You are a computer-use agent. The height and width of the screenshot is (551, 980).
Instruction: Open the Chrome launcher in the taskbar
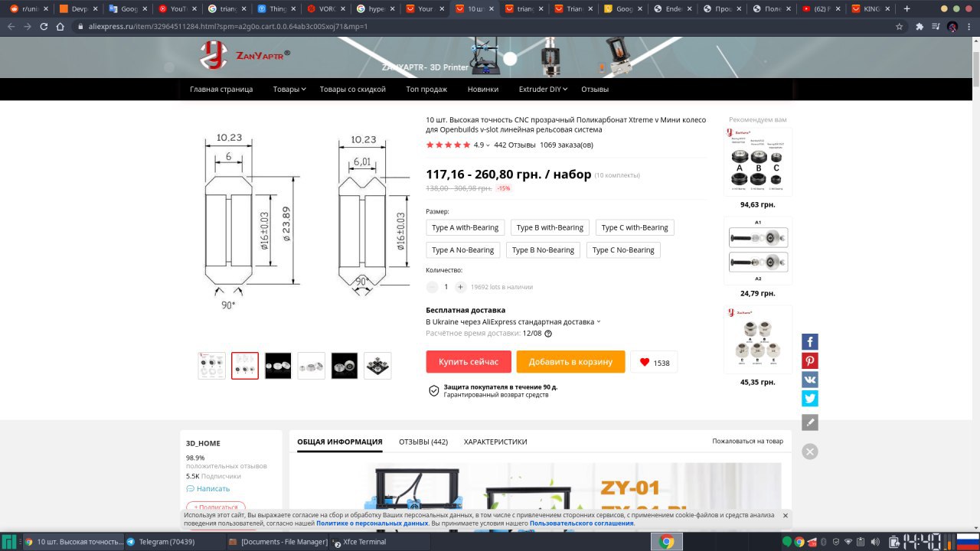(x=666, y=542)
